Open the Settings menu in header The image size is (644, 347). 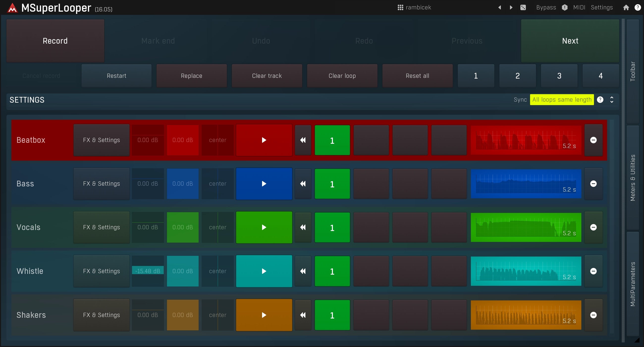point(601,7)
